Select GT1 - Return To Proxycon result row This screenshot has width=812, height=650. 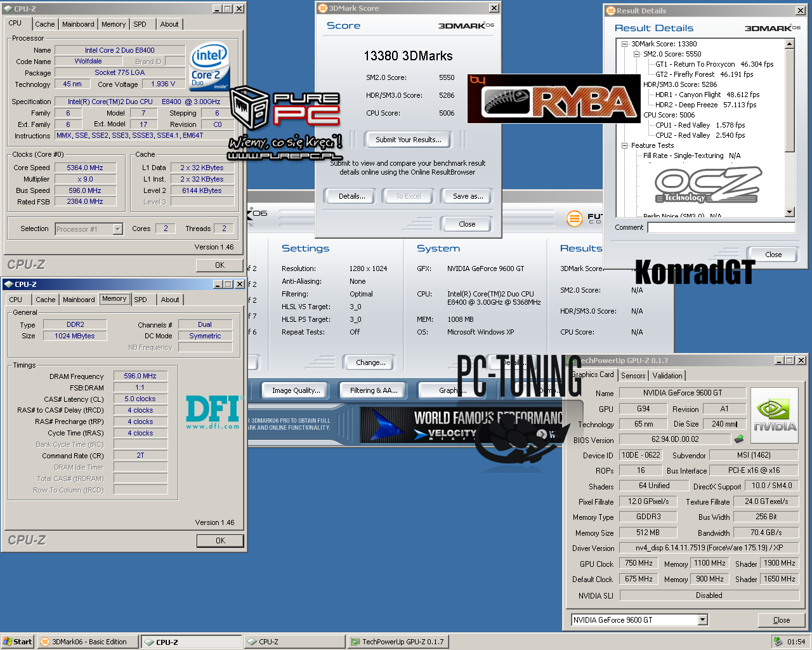[714, 64]
